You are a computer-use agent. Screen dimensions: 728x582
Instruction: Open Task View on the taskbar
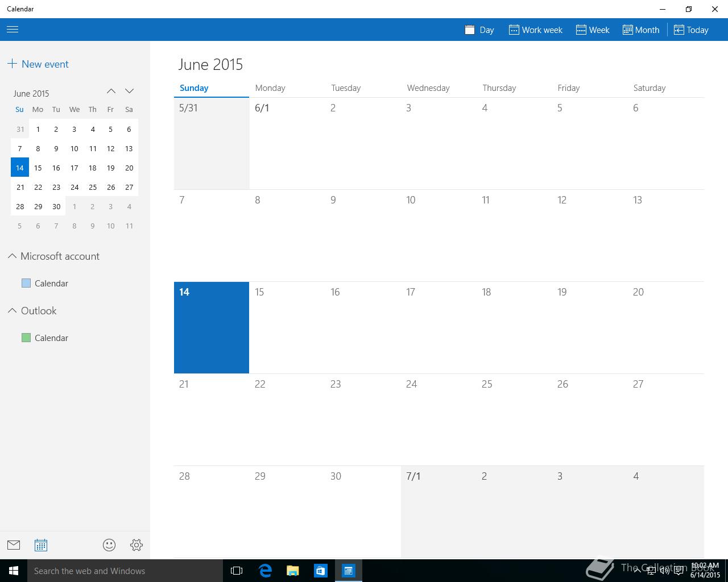(237, 571)
